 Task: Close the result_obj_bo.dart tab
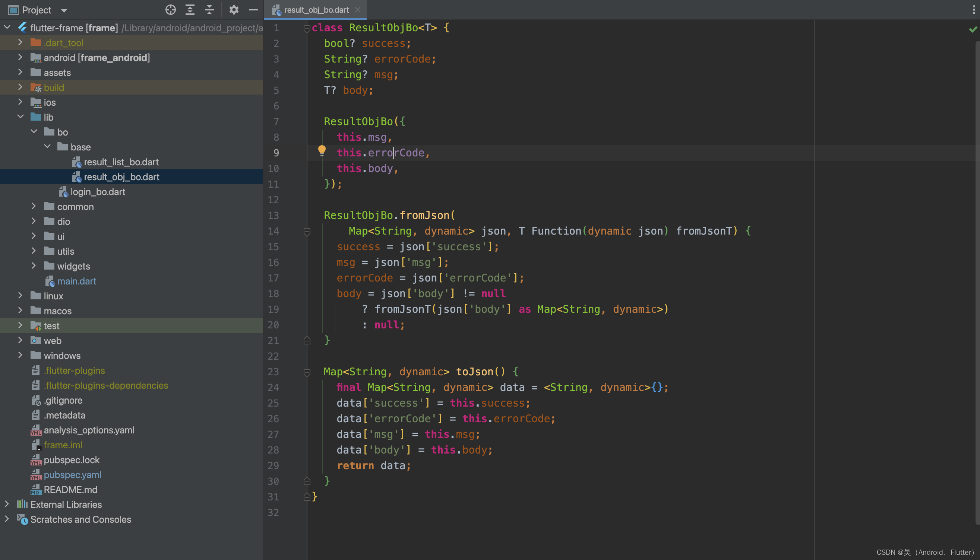[358, 10]
